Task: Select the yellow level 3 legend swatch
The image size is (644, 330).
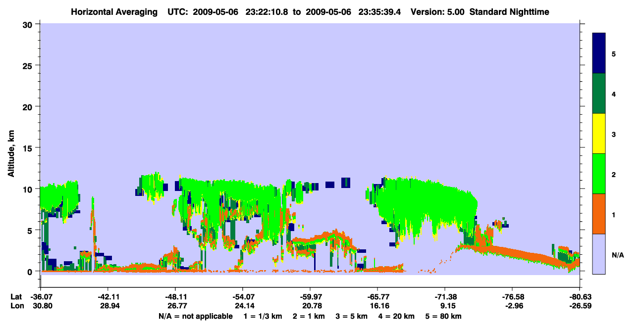Action: [x=599, y=134]
